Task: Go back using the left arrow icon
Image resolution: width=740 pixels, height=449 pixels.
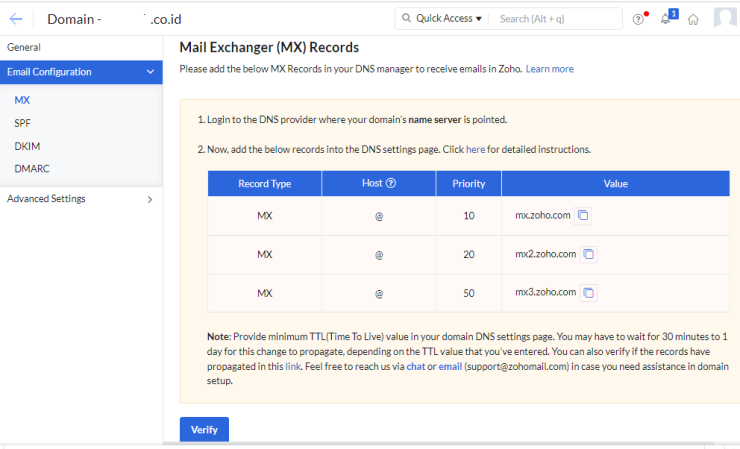Action: [16, 19]
